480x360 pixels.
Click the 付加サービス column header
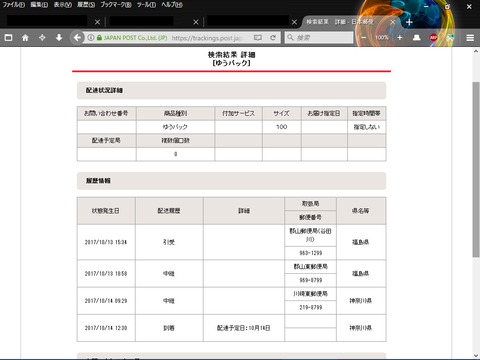point(239,113)
